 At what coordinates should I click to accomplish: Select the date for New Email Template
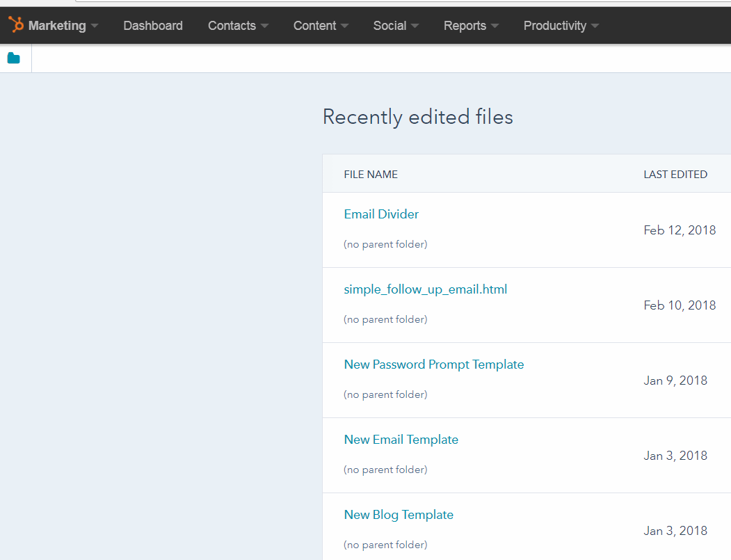click(x=675, y=456)
